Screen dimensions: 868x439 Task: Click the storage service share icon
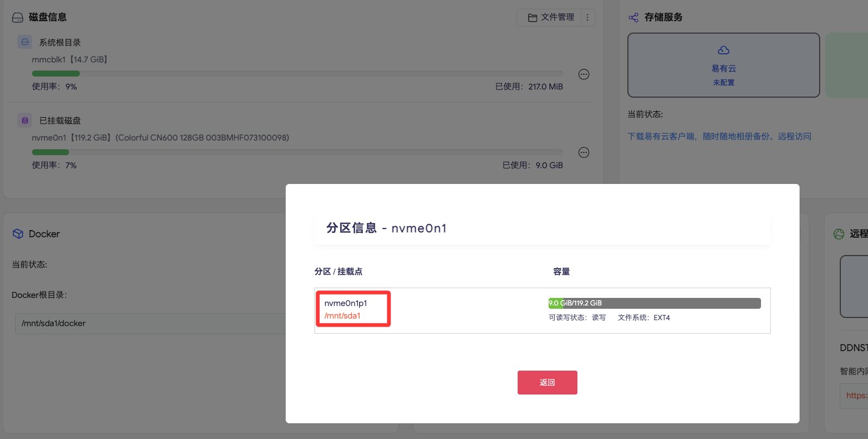[633, 17]
